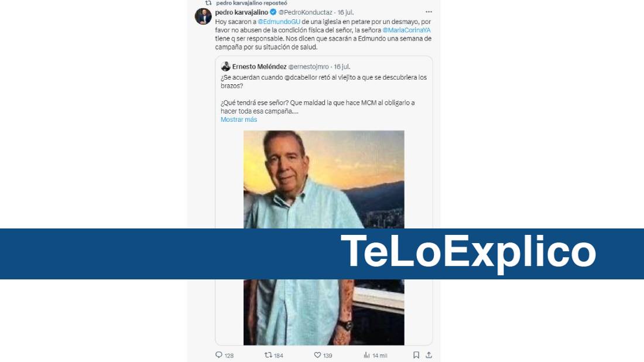Click the pedro karvajalino reposteó label
644x362 pixels.
(252, 3)
